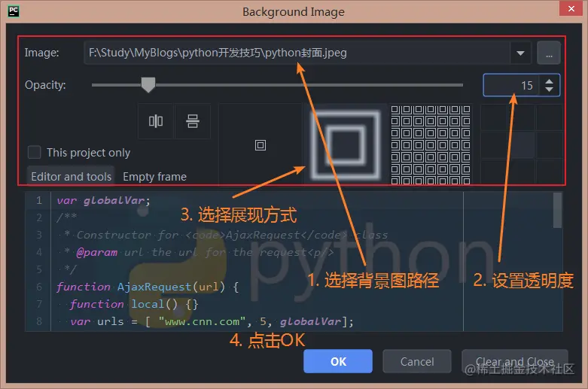This screenshot has width=588, height=389.
Task: Click the preview editor vertical scrollbar
Action: 558,210
